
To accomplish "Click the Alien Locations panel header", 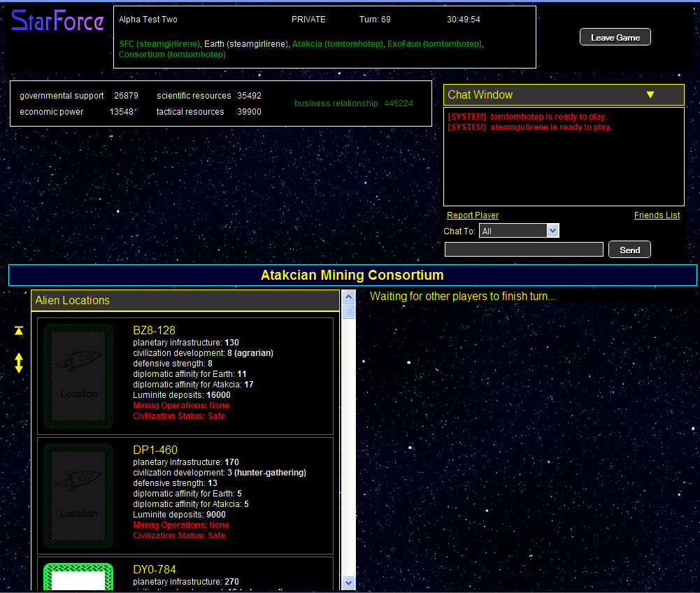I will [x=185, y=301].
